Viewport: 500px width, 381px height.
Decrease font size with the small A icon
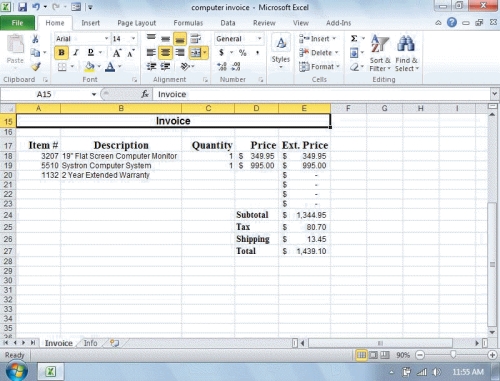click(131, 53)
